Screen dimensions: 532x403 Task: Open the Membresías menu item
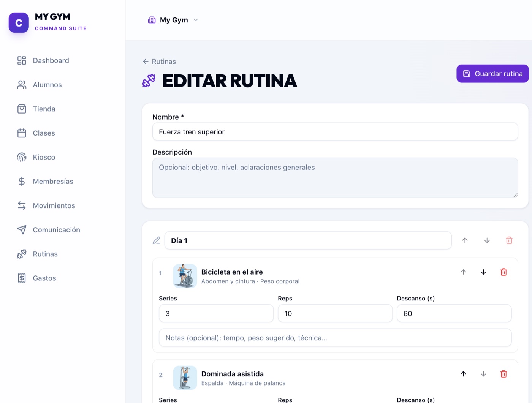(x=53, y=182)
